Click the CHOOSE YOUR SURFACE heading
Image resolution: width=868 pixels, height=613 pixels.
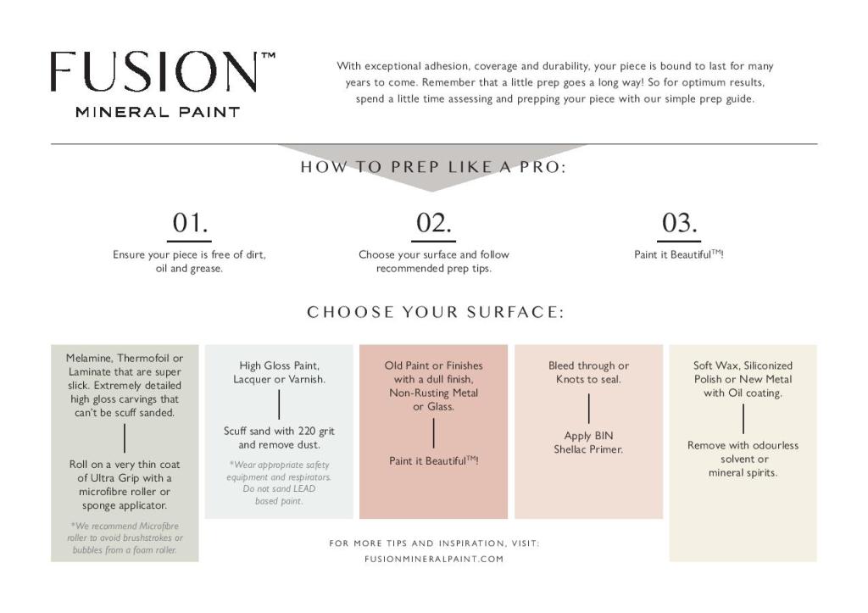pos(435,312)
